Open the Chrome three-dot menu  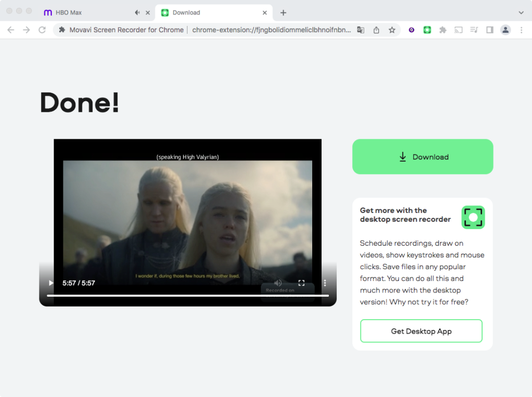(x=521, y=30)
